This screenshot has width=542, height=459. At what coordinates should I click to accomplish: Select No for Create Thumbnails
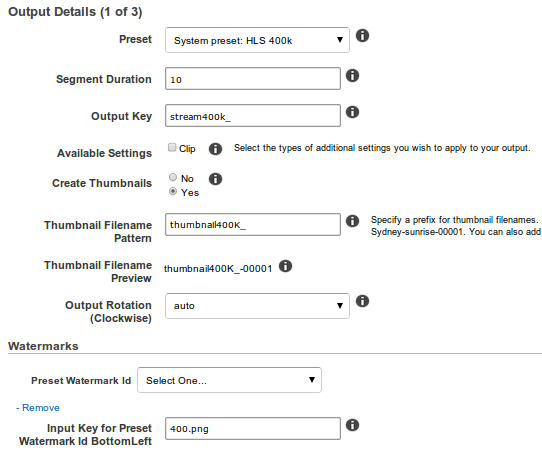173,177
